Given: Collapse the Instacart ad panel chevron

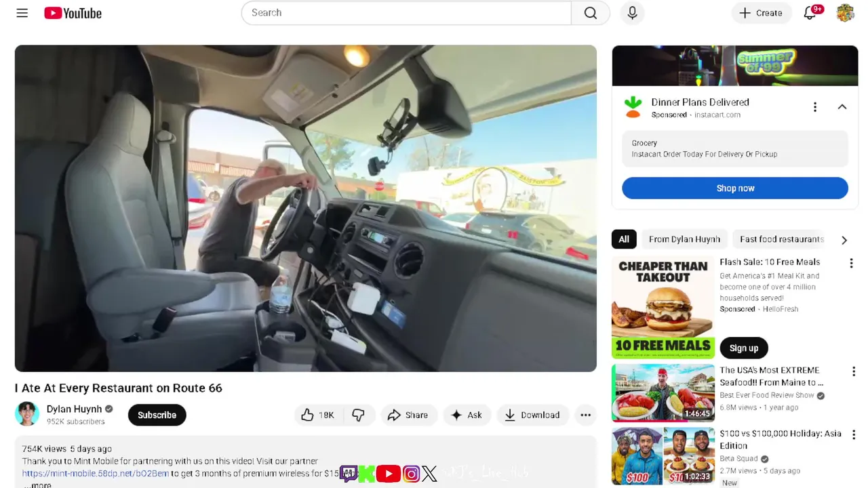Looking at the screenshot, I should (842, 107).
